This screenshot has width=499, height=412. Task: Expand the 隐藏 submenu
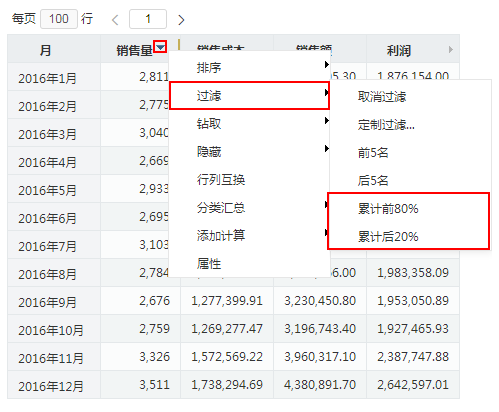click(249, 152)
